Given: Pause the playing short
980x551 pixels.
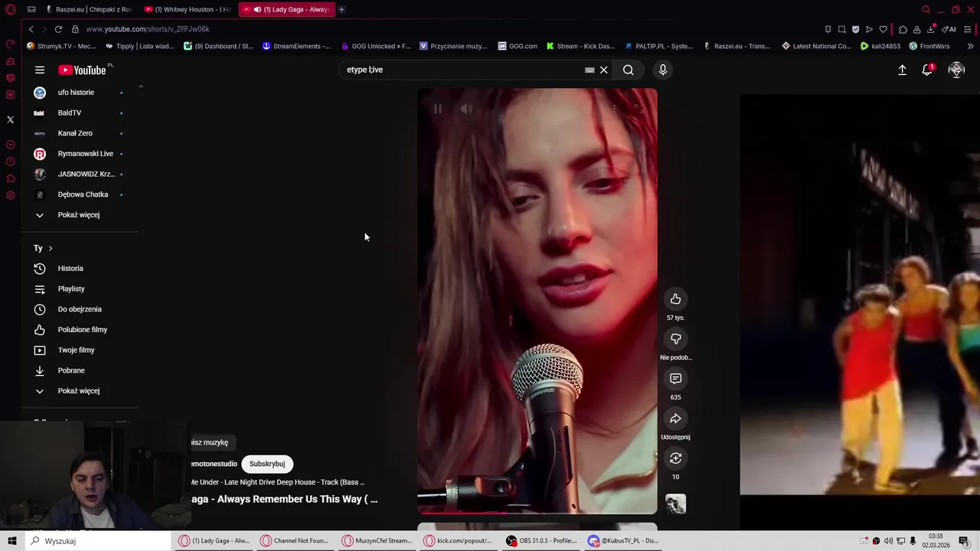Looking at the screenshot, I should [x=437, y=109].
